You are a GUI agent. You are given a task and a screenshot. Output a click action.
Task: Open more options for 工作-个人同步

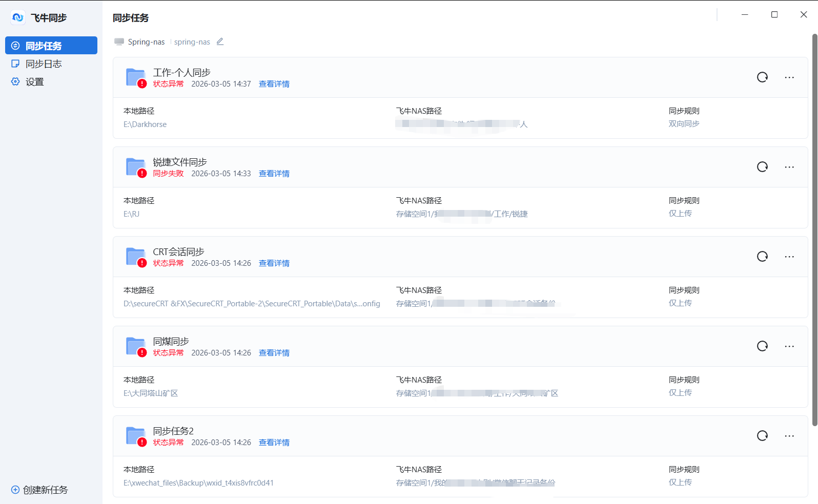(x=789, y=77)
